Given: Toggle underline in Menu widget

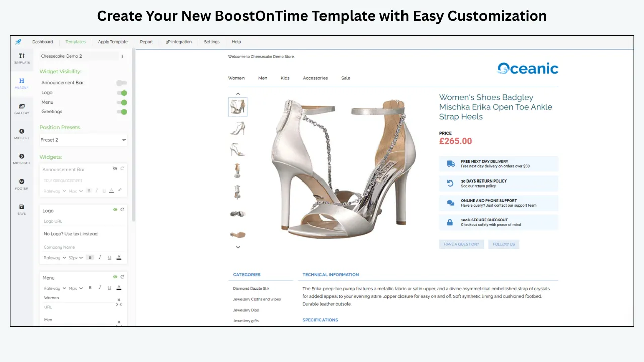Looking at the screenshot, I should [109, 288].
